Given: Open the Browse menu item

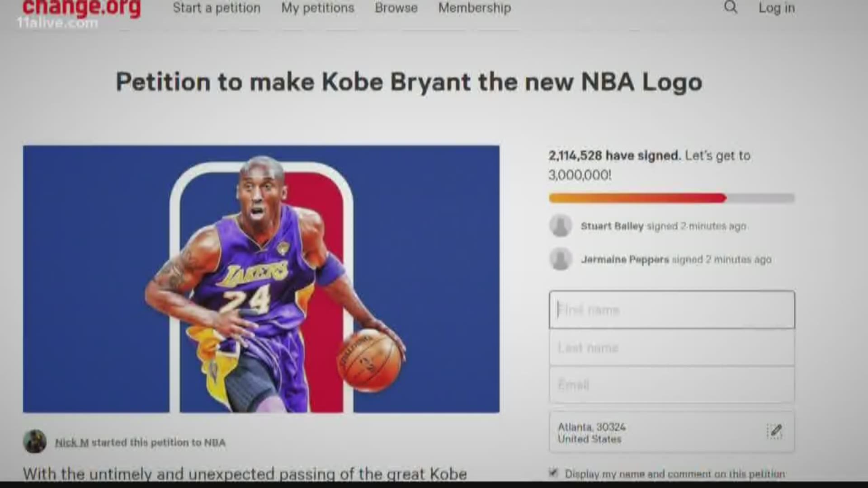Looking at the screenshot, I should (396, 8).
